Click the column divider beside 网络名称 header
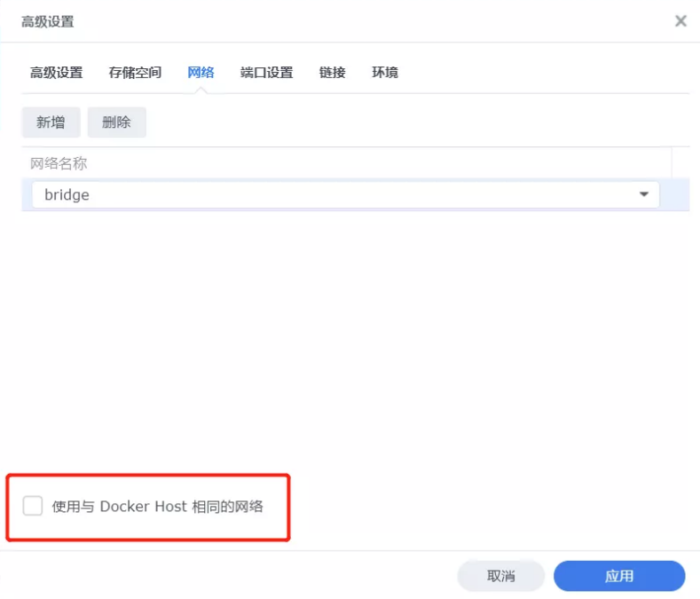 tap(672, 163)
